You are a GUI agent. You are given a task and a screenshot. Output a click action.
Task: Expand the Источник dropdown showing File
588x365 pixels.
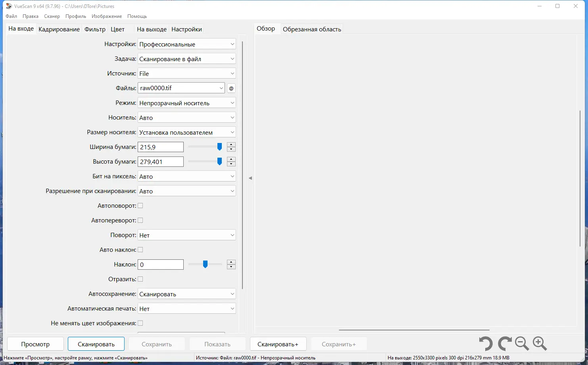tap(186, 73)
